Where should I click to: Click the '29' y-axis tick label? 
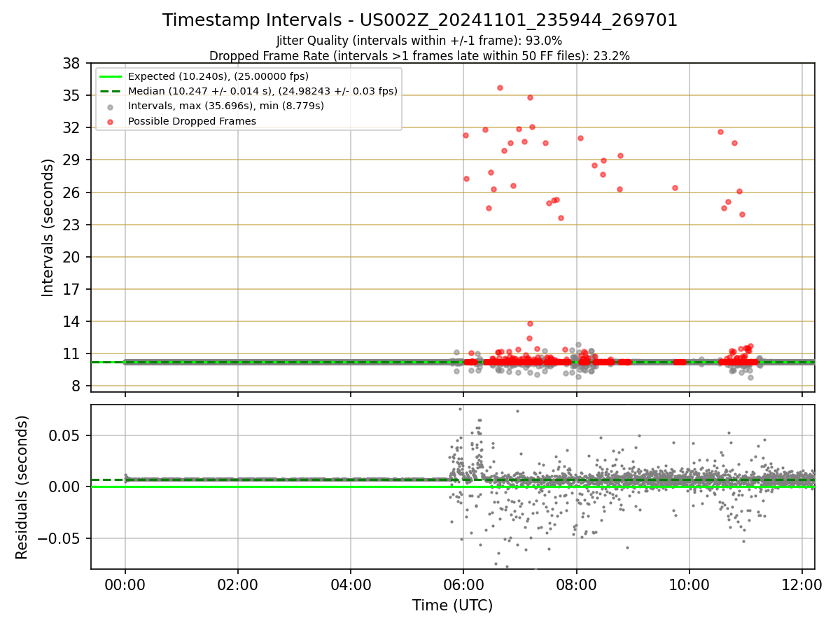(x=71, y=160)
